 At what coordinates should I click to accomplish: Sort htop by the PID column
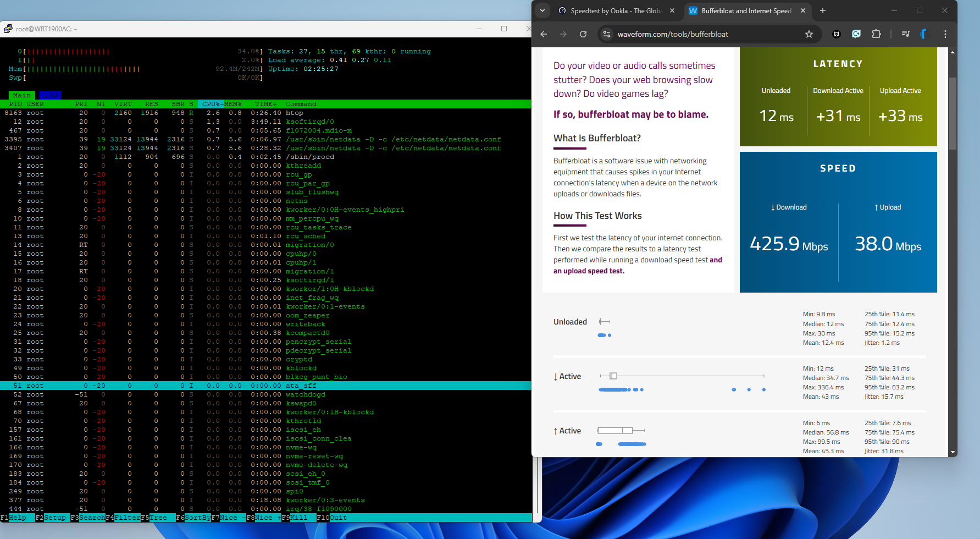15,104
